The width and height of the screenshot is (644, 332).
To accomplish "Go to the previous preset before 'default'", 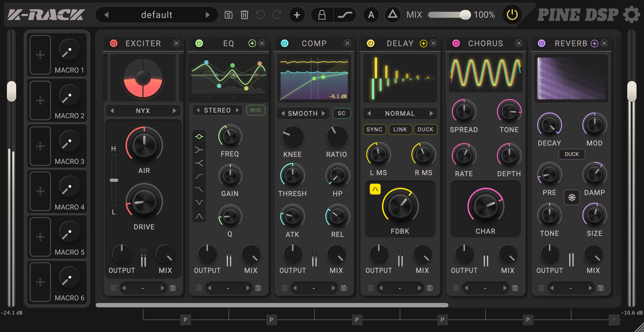I will click(x=106, y=15).
